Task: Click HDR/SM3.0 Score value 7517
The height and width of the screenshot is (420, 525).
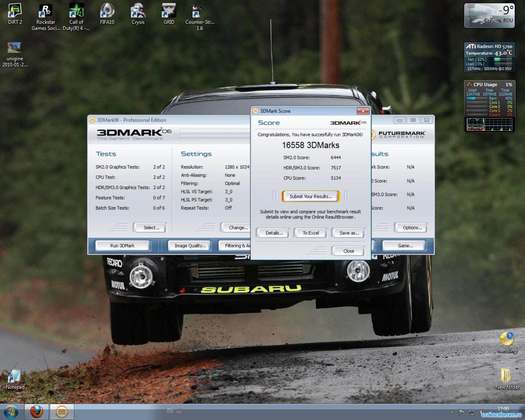Action: tap(336, 168)
